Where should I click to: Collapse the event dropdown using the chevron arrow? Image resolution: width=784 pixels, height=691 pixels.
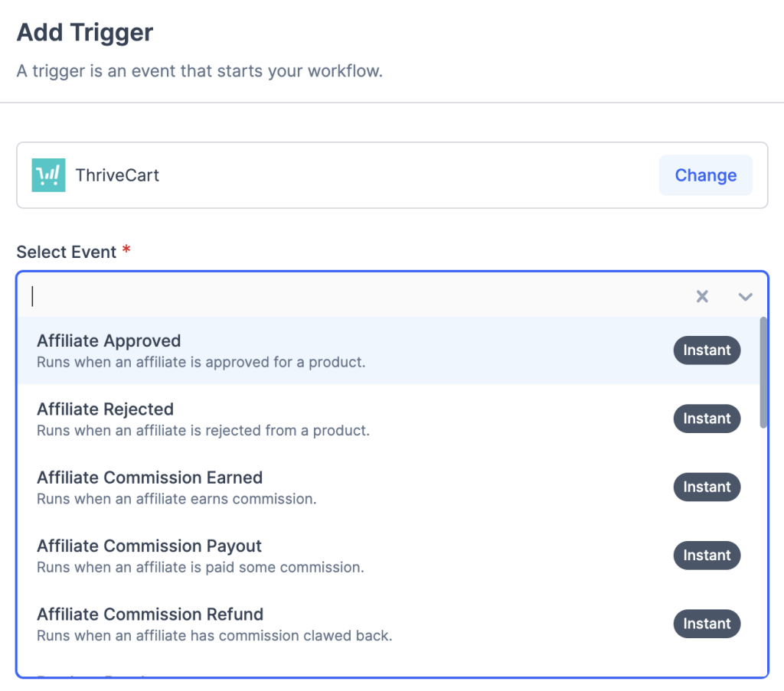[745, 297]
